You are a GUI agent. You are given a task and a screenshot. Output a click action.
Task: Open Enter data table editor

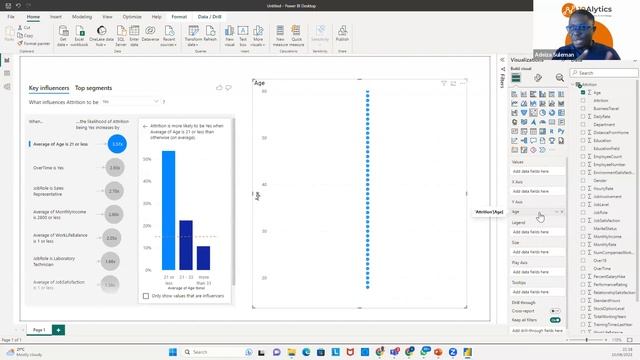click(x=134, y=36)
